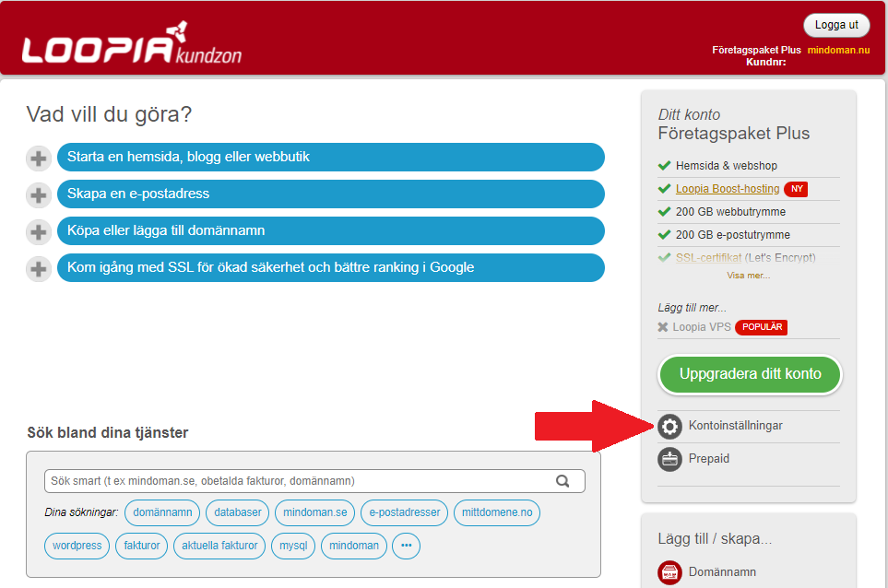Select the domännamn search tag
888x588 pixels.
[x=162, y=512]
